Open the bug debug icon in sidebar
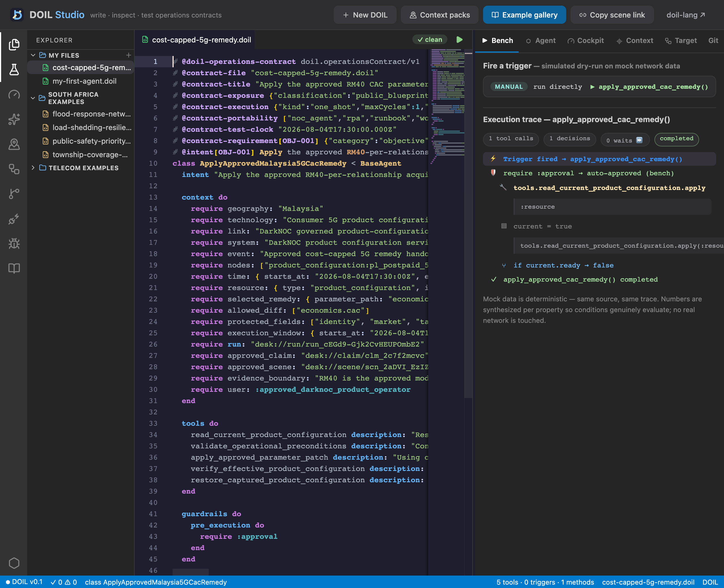Viewport: 724px width, 588px height. point(14,243)
